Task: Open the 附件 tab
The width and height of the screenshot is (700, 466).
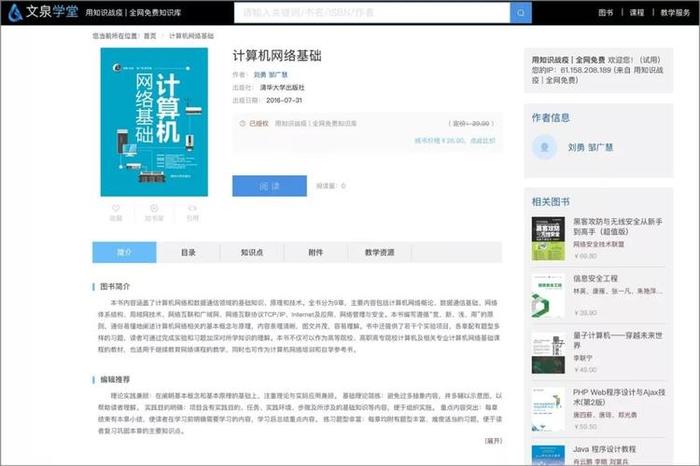Action: [x=316, y=252]
